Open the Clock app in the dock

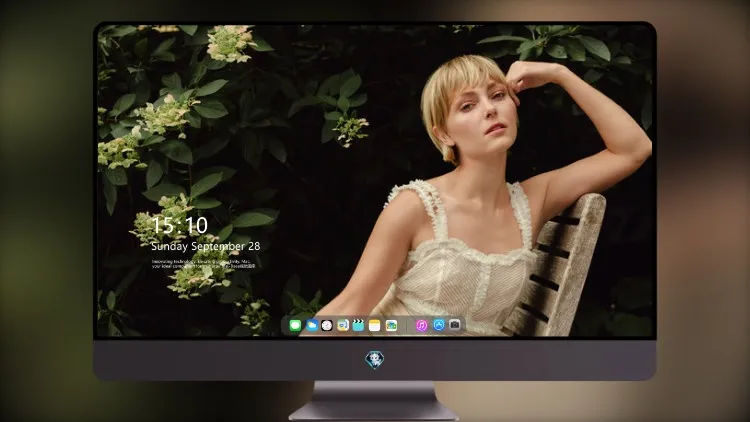[327, 326]
